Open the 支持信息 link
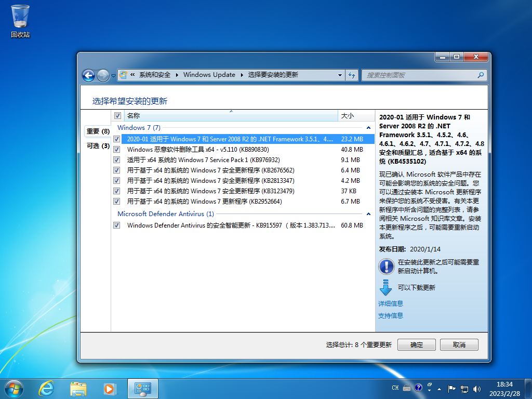Screen dimensions: 532x399 [x=391, y=316]
